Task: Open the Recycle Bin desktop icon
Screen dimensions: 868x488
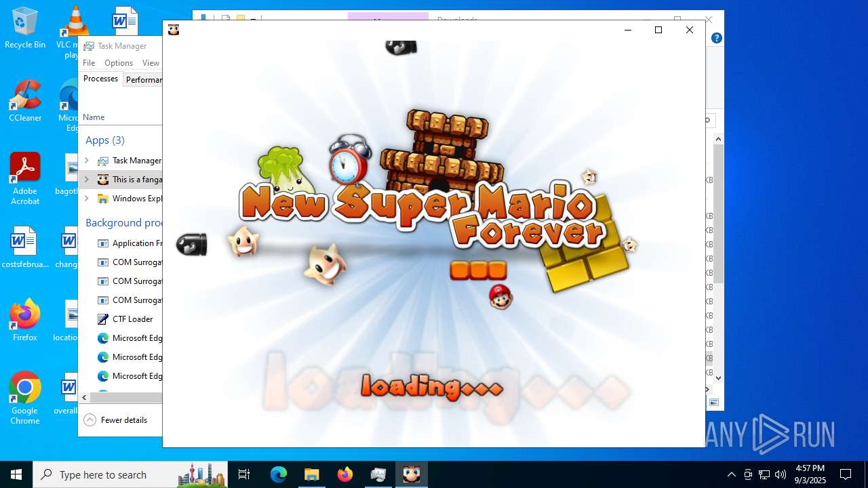Action: [24, 28]
